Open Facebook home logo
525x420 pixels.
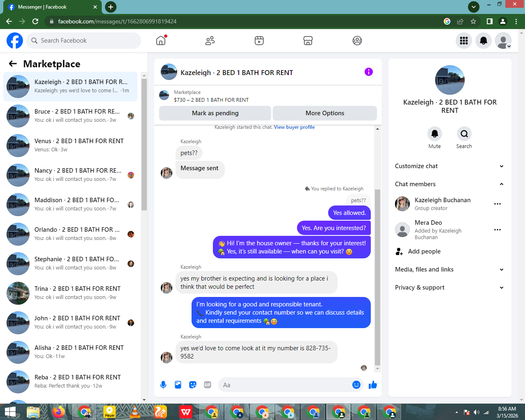(x=15, y=41)
